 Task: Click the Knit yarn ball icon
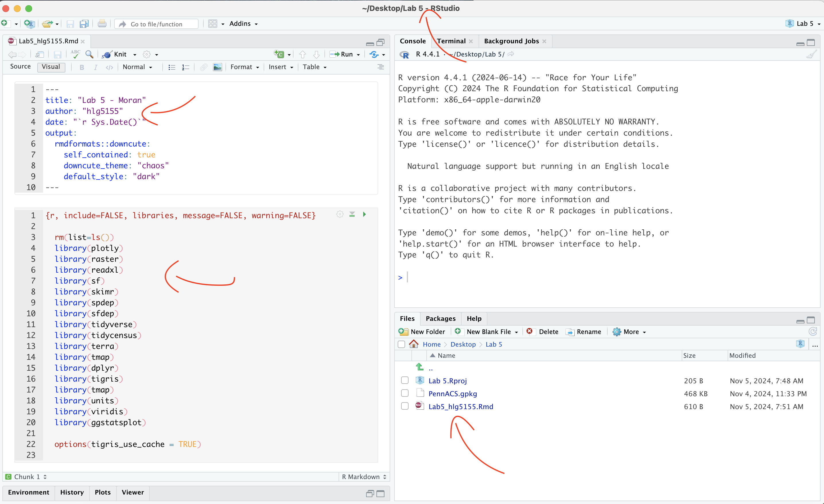click(x=107, y=54)
